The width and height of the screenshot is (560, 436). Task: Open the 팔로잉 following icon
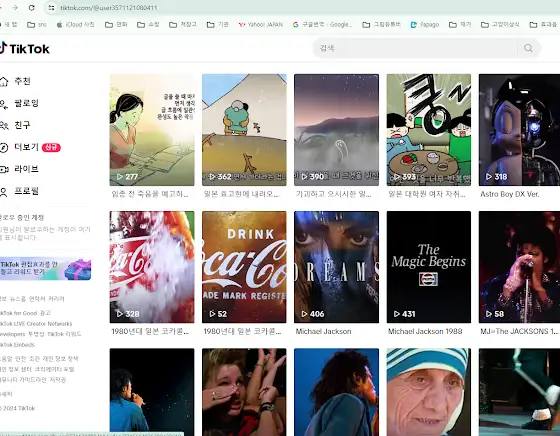4,104
